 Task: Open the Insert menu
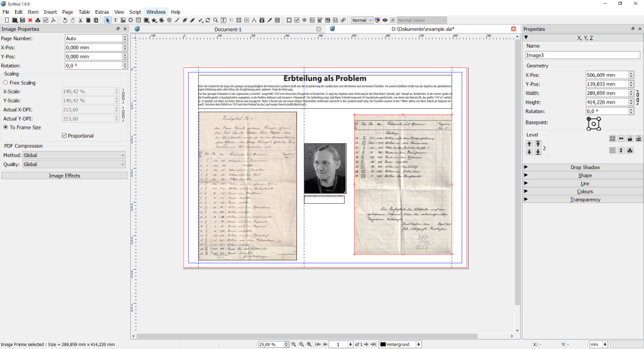50,12
